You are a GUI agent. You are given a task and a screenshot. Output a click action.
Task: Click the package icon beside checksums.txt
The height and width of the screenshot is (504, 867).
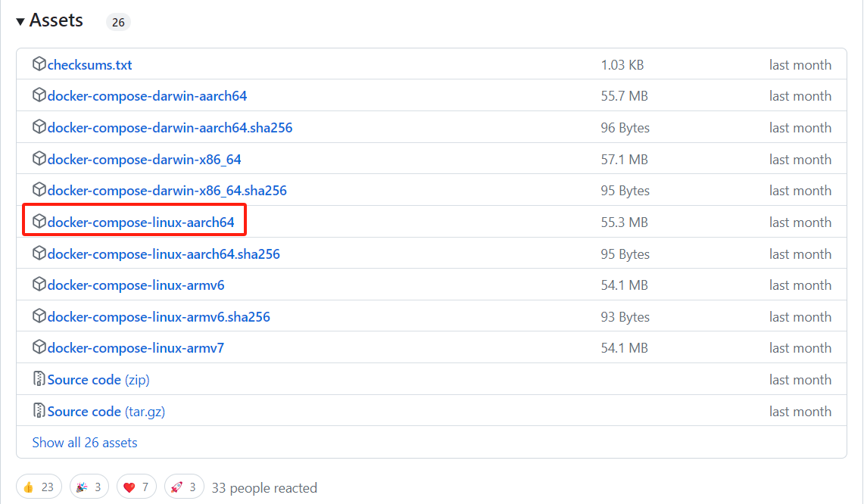click(39, 64)
